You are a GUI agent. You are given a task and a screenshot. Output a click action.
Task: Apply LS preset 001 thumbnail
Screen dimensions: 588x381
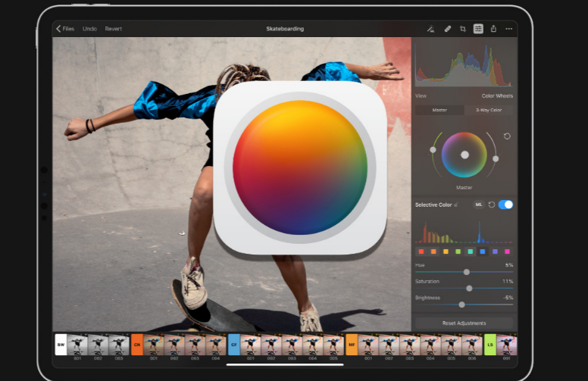click(x=507, y=345)
